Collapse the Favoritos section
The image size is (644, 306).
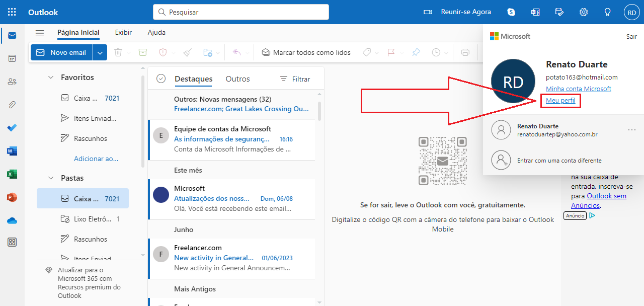coord(51,78)
